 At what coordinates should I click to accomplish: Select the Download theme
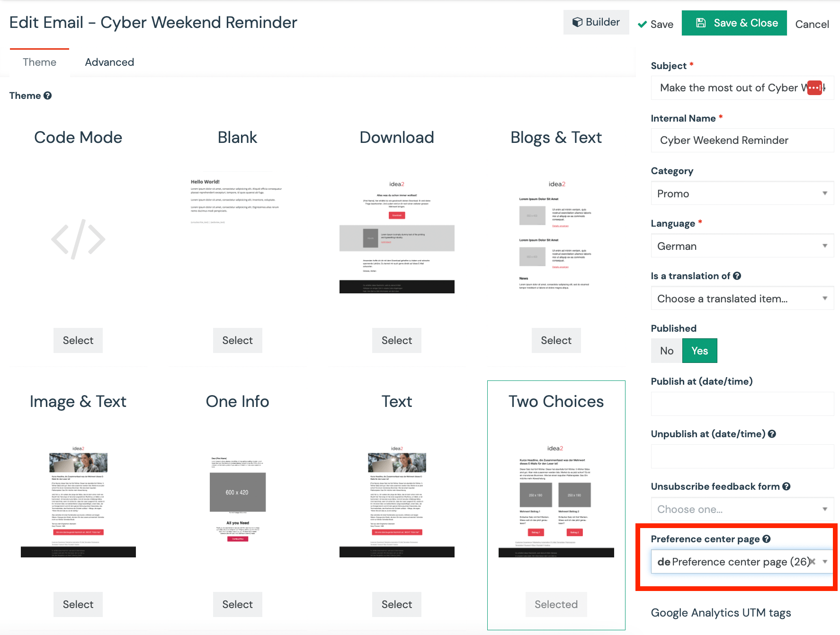tap(396, 340)
